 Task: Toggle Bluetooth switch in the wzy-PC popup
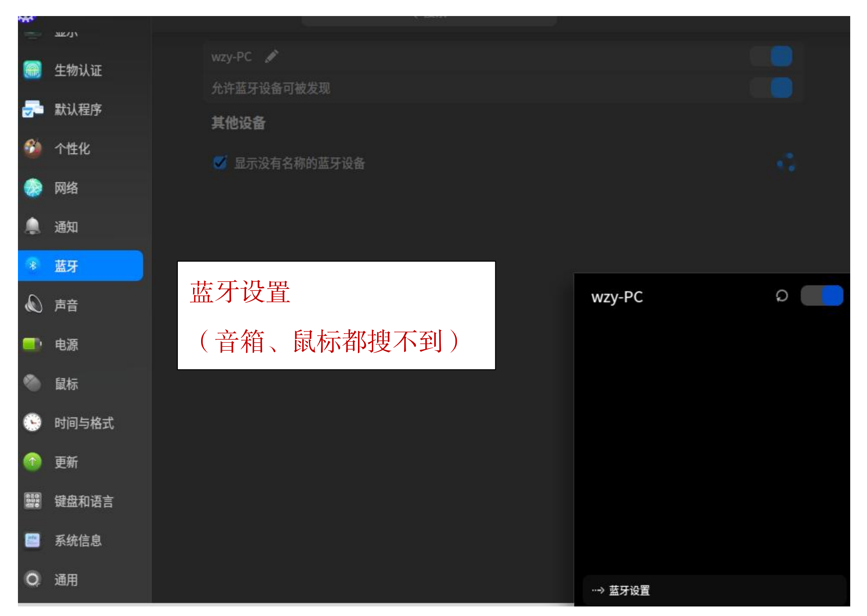click(x=822, y=296)
